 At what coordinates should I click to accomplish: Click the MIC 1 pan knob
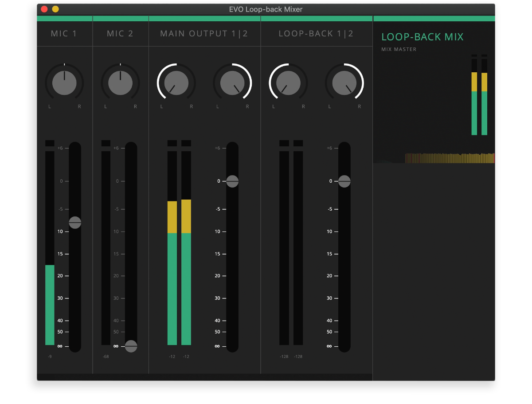tap(64, 82)
